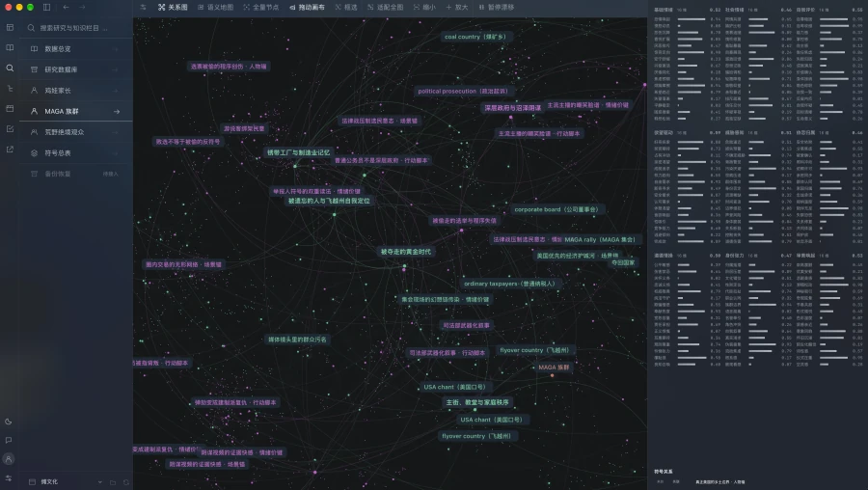Open the sliders settings icon

coord(9,477)
